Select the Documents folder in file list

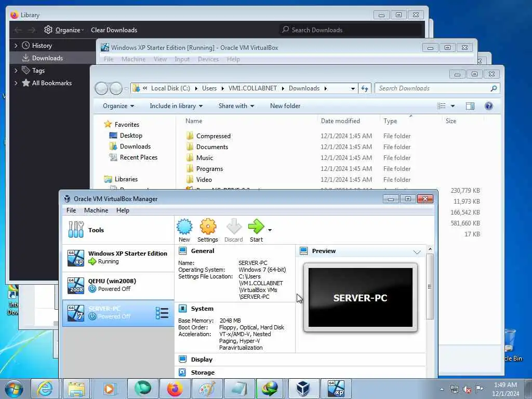point(212,147)
